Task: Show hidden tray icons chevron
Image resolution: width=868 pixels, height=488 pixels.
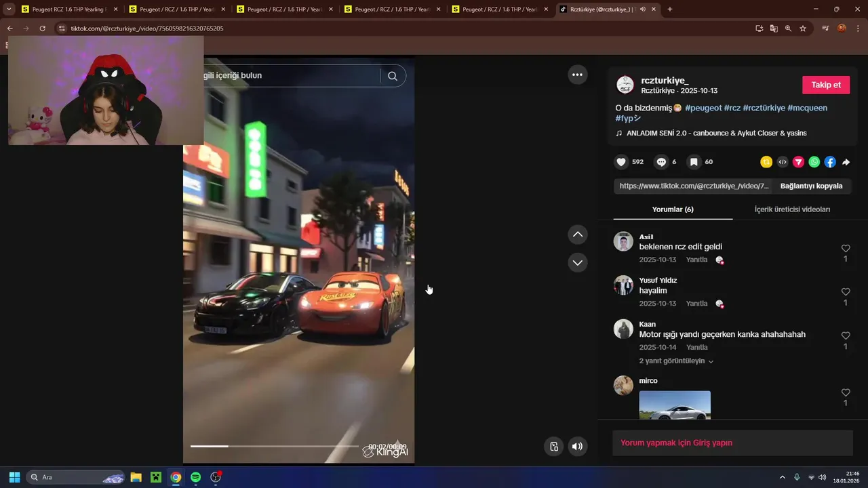Action: coord(782,477)
